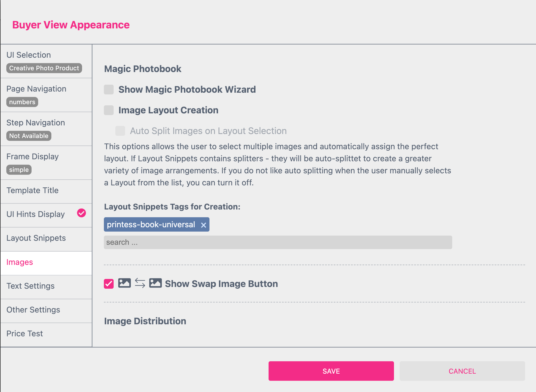The width and height of the screenshot is (536, 392).
Task: Switch to the Layout Snippets section
Action: click(x=36, y=238)
